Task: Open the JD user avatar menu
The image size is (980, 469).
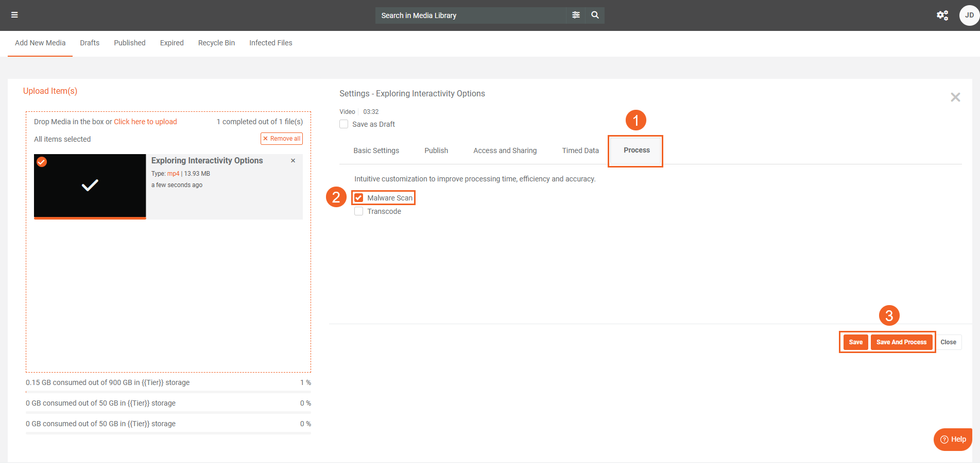Action: [x=969, y=15]
